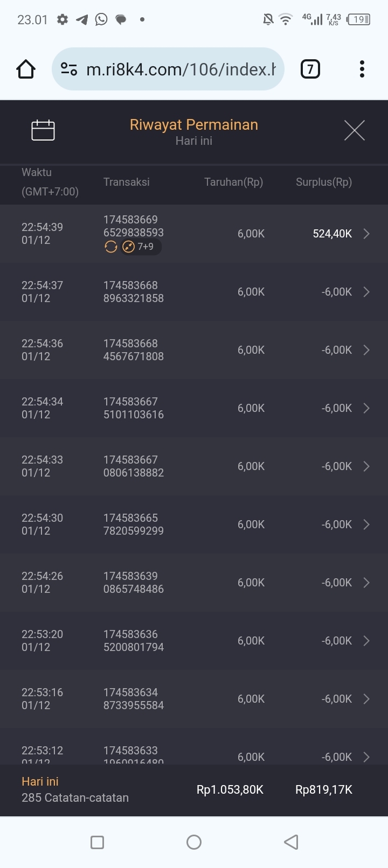Close the Riwayat Permainan panel
The image size is (388, 868).
point(355,130)
